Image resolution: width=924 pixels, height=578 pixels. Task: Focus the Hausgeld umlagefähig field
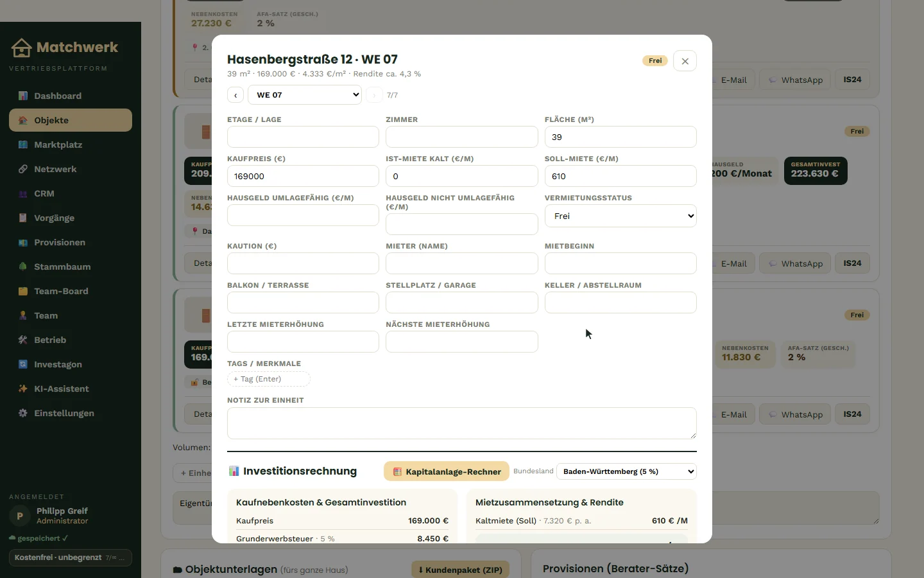tap(303, 215)
